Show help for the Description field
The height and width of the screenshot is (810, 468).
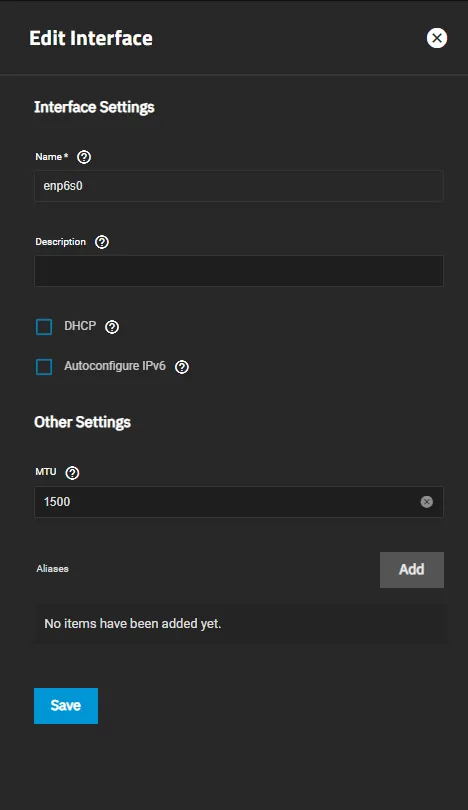tap(102, 242)
